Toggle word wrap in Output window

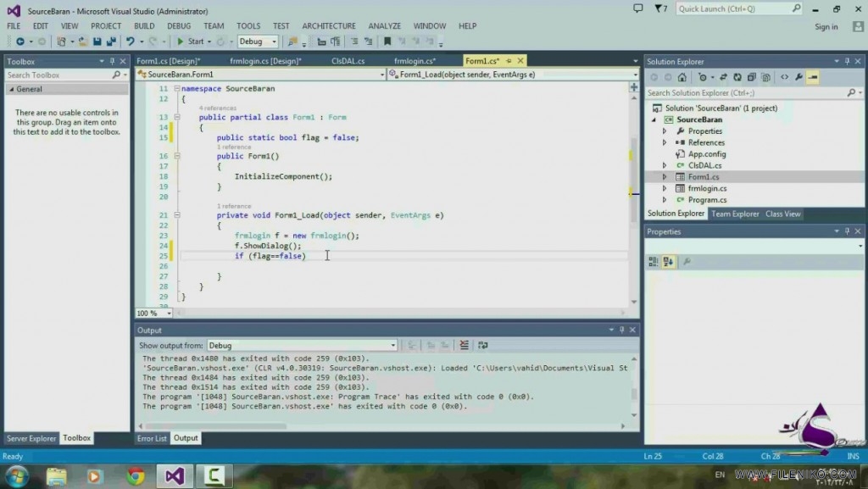click(482, 345)
